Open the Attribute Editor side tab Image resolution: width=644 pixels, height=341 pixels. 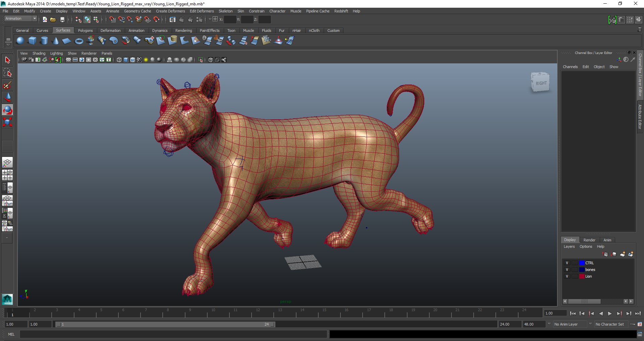pyautogui.click(x=640, y=117)
